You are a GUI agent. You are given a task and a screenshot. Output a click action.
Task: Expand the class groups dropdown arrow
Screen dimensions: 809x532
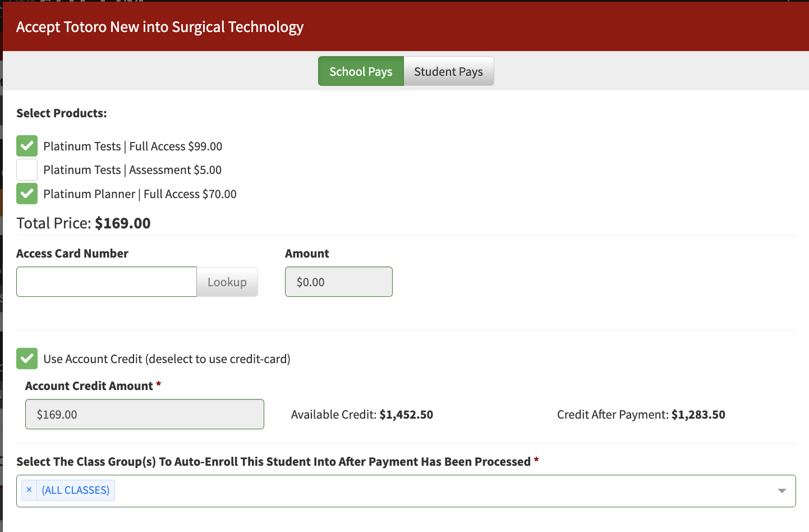coord(782,491)
